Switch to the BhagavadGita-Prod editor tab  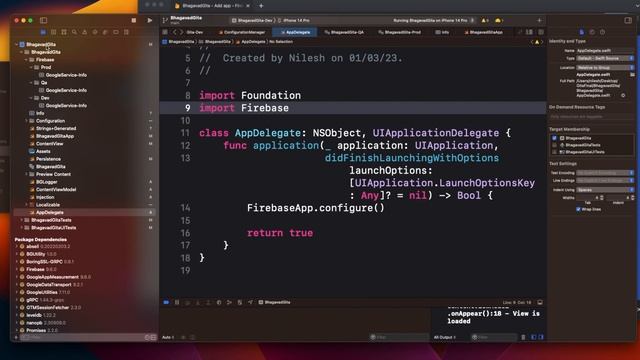pos(400,32)
